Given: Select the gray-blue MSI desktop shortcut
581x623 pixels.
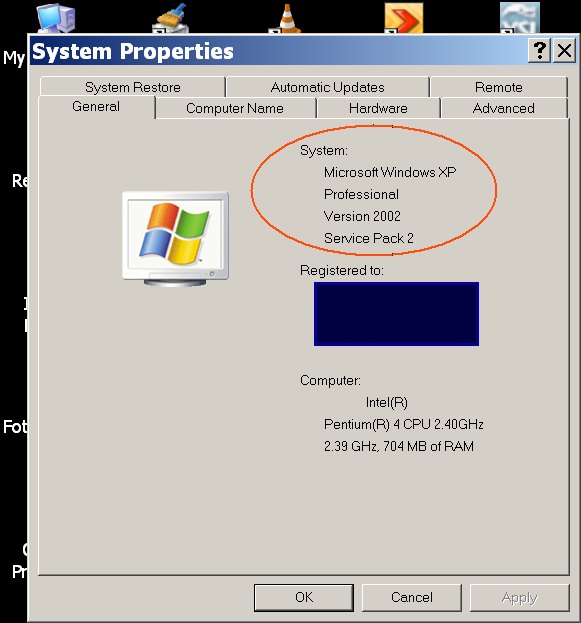Looking at the screenshot, I should [x=519, y=18].
